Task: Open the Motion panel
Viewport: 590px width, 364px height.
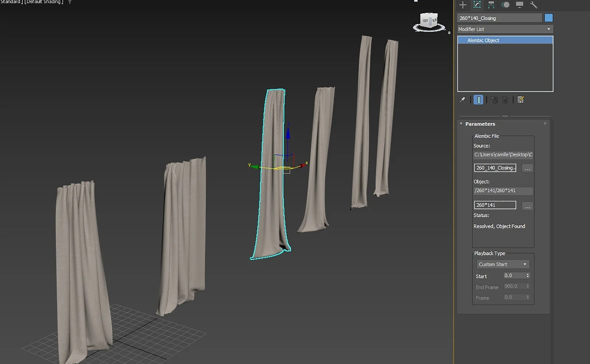Action: click(x=505, y=5)
